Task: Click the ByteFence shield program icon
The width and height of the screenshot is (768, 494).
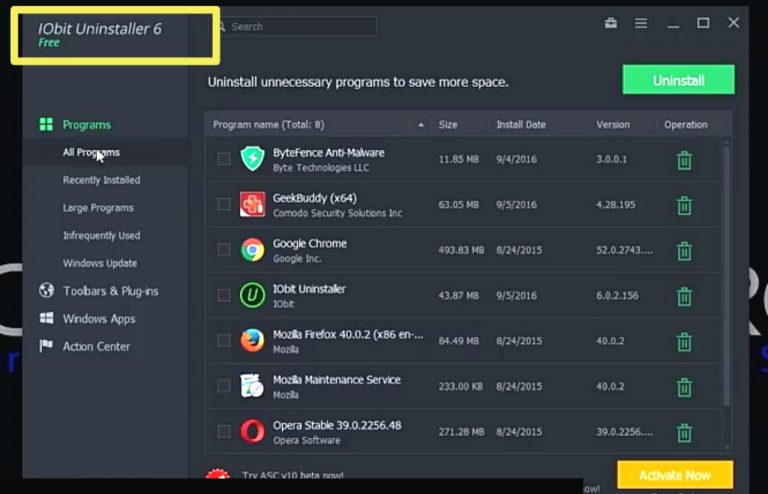Action: point(252,159)
